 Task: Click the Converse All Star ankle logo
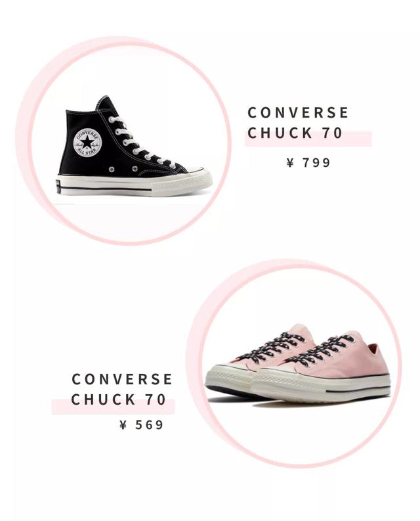(x=87, y=142)
